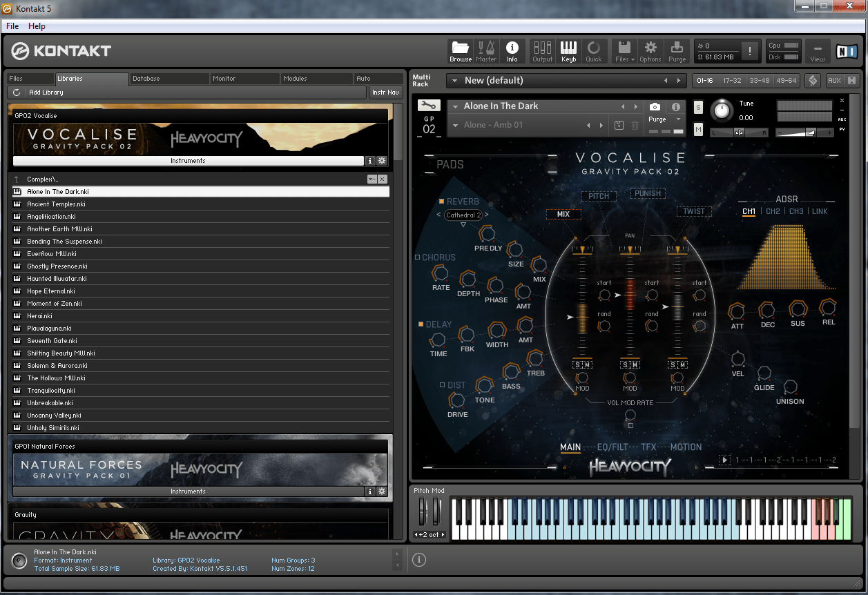Click the snapshot camera icon
Viewport: 868px width, 595px height.
[x=655, y=106]
